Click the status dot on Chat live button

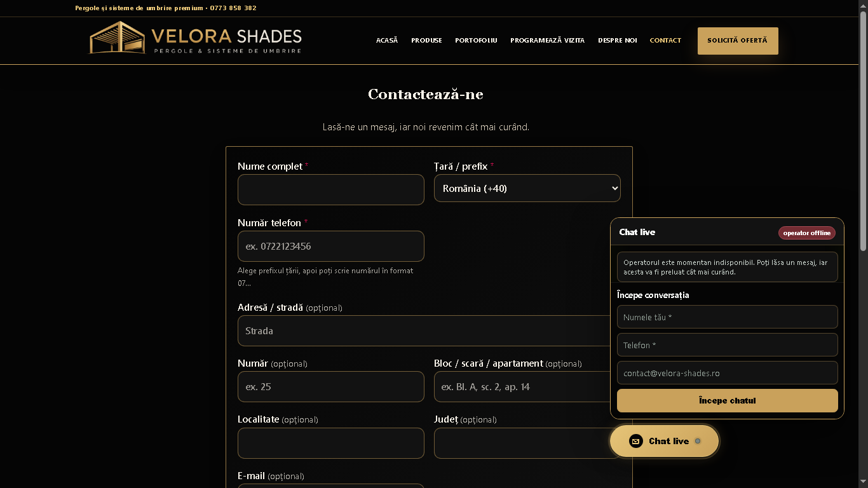click(x=698, y=441)
